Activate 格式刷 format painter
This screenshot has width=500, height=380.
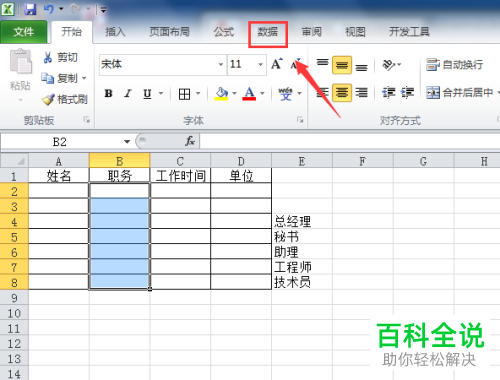(x=65, y=99)
